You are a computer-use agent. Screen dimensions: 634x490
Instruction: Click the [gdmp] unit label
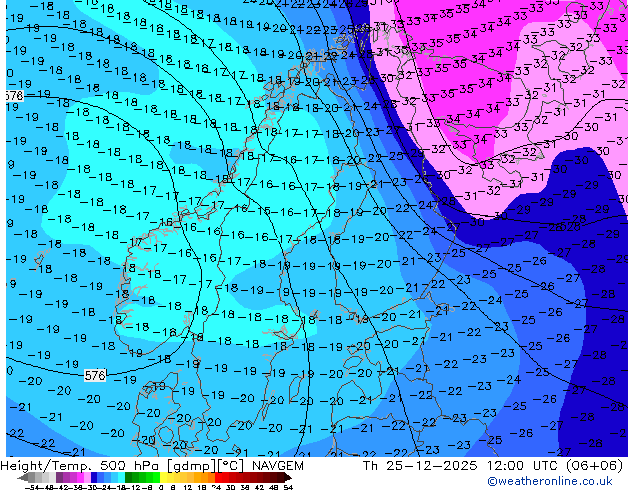pyautogui.click(x=192, y=466)
